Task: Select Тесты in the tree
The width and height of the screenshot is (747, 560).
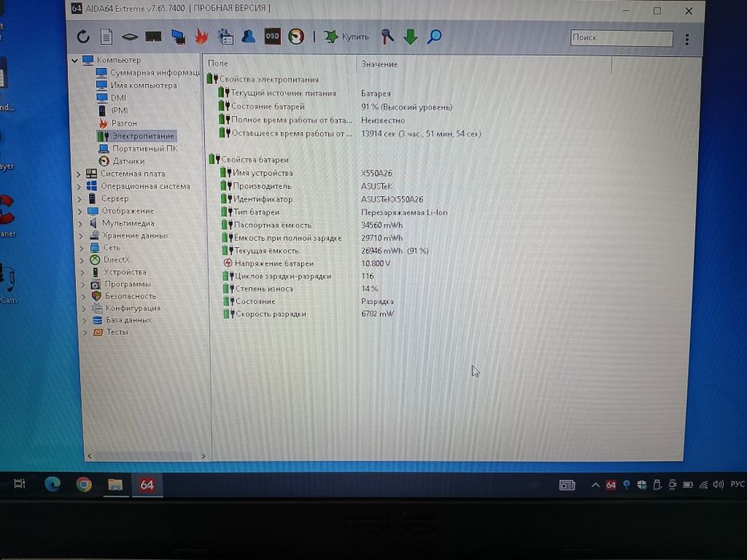Action: click(x=111, y=332)
